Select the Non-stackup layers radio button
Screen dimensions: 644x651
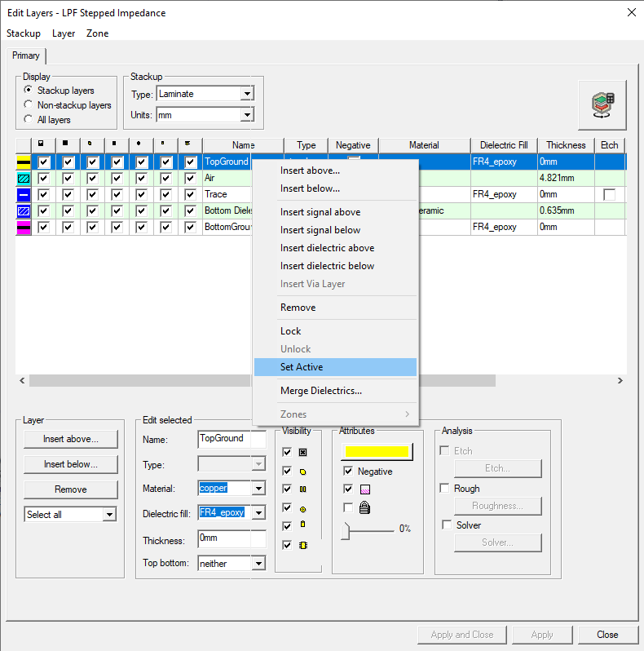click(29, 104)
